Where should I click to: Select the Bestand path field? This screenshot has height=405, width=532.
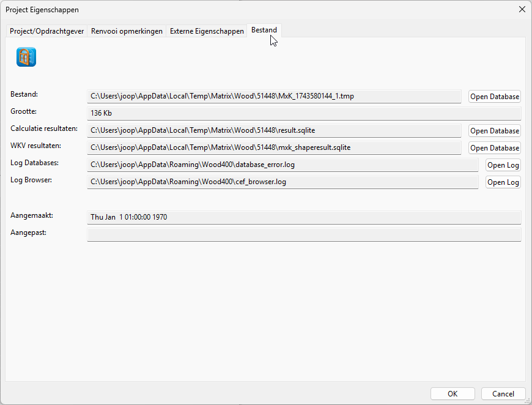pyautogui.click(x=275, y=96)
